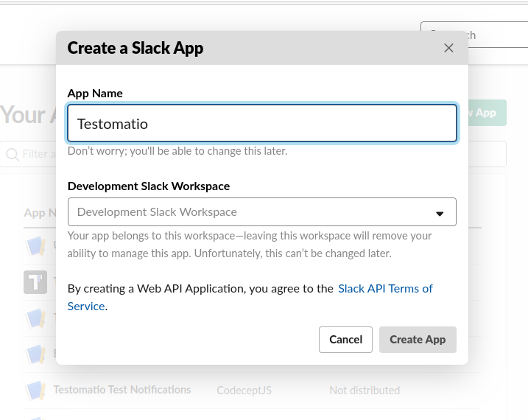The width and height of the screenshot is (528, 420).
Task: Click the Cancel button
Action: tap(345, 340)
